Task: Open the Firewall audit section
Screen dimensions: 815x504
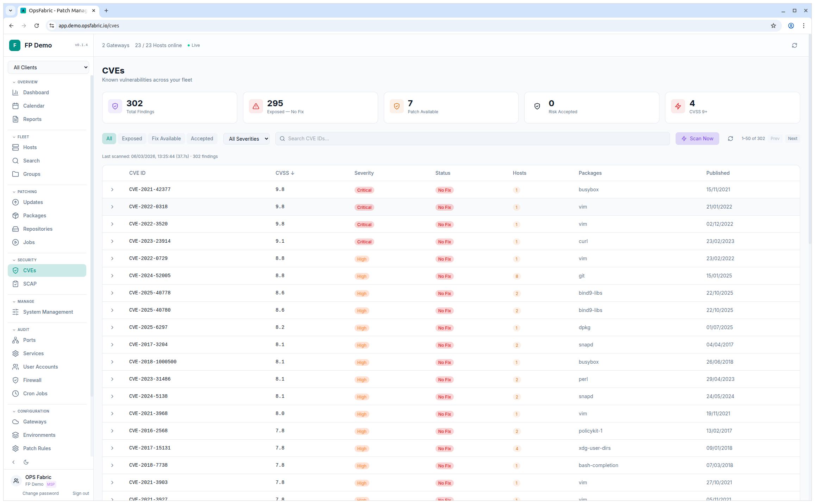Action: pyautogui.click(x=32, y=380)
